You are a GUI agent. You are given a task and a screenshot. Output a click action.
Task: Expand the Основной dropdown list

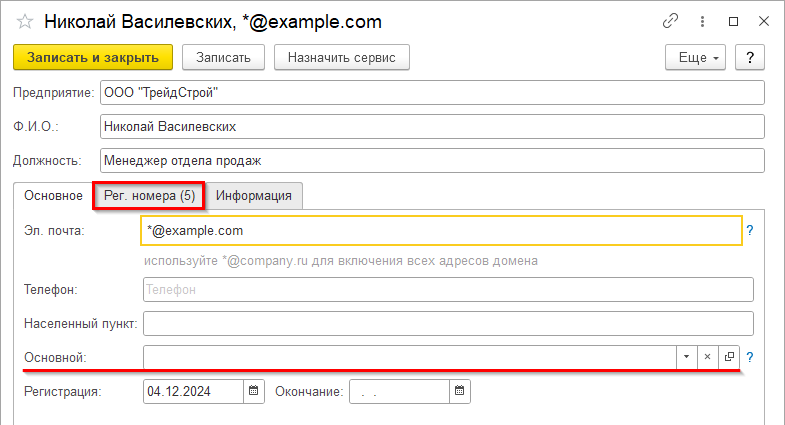[686, 357]
